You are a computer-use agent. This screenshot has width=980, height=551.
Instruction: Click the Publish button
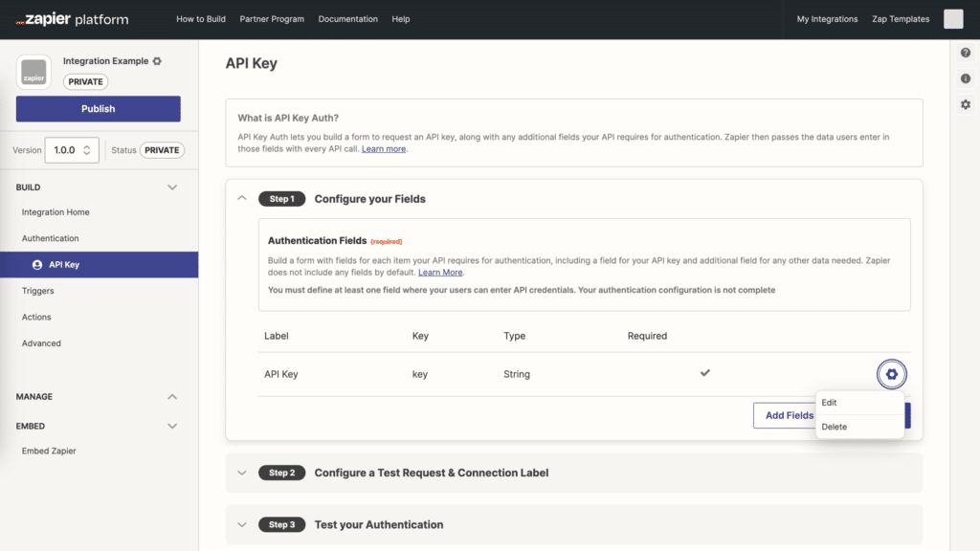point(98,108)
